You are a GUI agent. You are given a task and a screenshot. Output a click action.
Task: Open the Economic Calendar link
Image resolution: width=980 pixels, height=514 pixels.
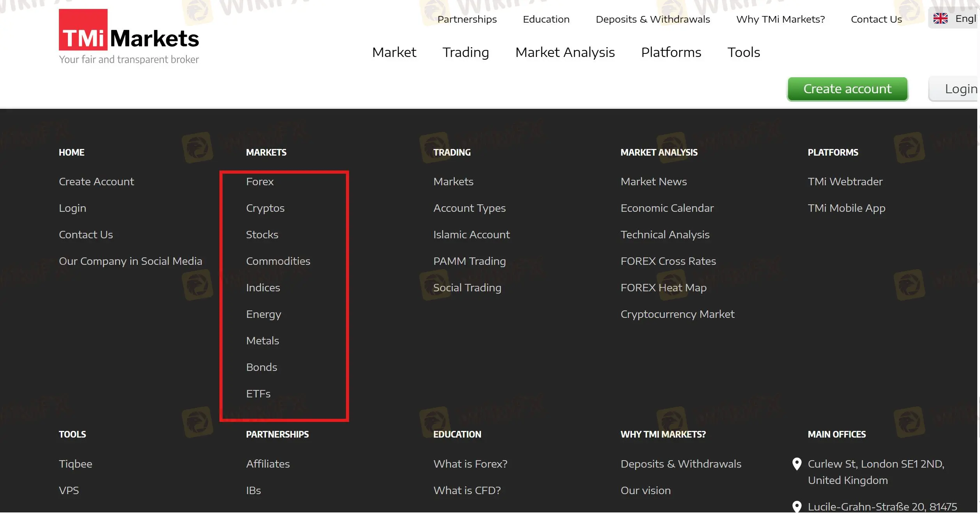(x=667, y=208)
